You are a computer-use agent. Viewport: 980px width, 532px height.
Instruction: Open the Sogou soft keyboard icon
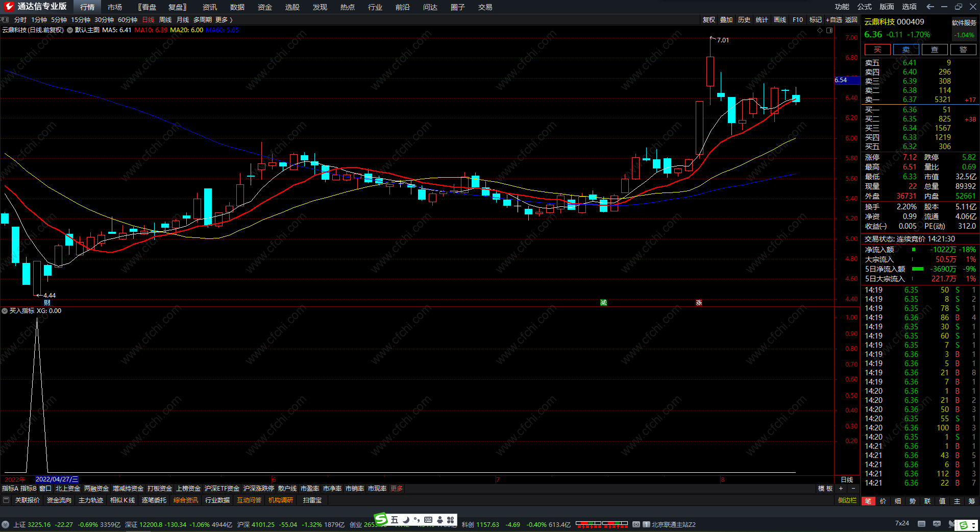428,520
